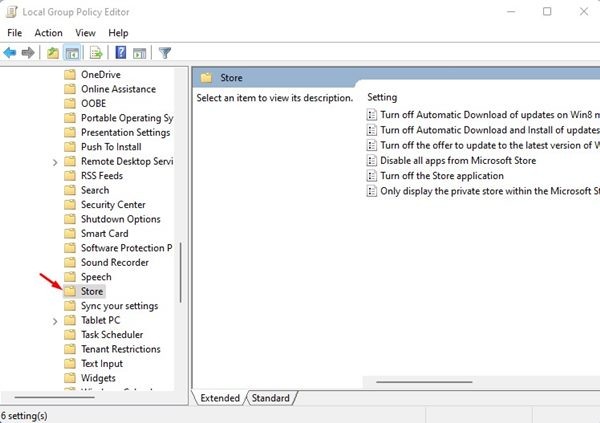Select Task Scheduler tree item
This screenshot has width=600, height=423.
112,335
